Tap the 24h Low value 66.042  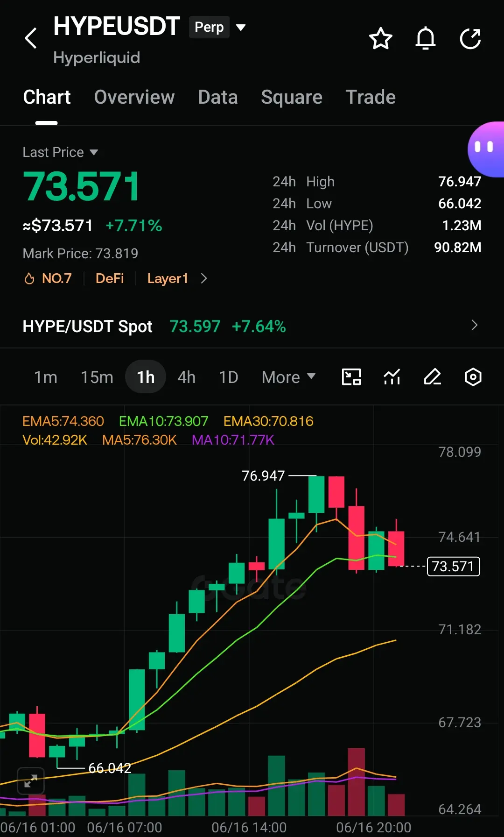point(460,204)
